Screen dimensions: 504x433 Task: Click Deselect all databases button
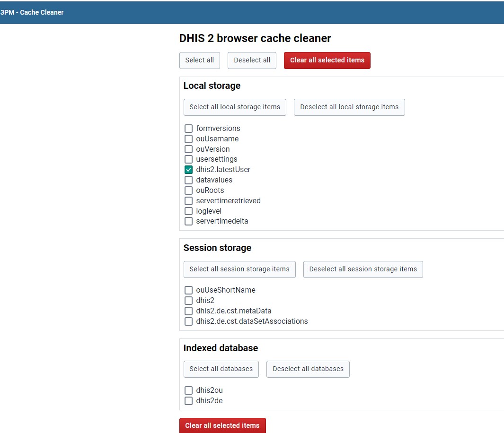click(308, 369)
